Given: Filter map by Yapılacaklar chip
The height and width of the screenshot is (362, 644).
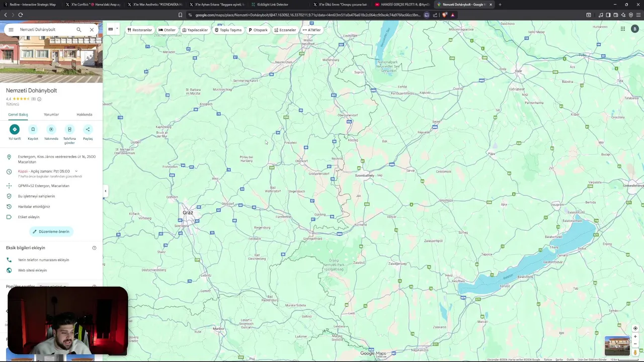Looking at the screenshot, I should pyautogui.click(x=195, y=30).
